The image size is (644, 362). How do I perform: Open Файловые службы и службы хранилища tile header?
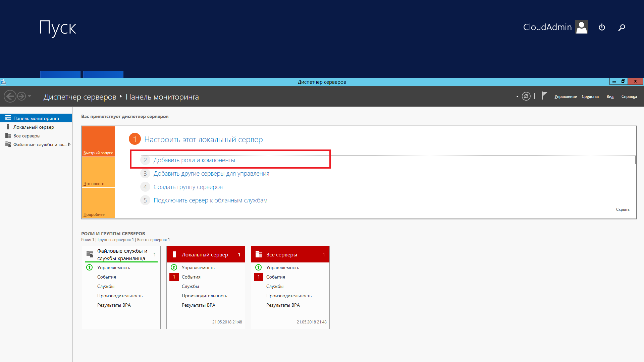pos(121,254)
